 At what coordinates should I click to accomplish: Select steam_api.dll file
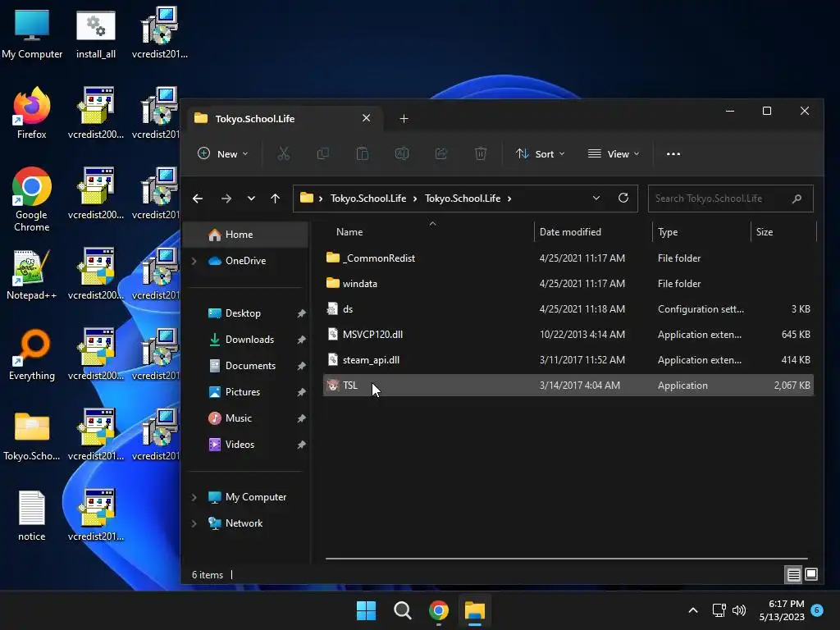568,360
